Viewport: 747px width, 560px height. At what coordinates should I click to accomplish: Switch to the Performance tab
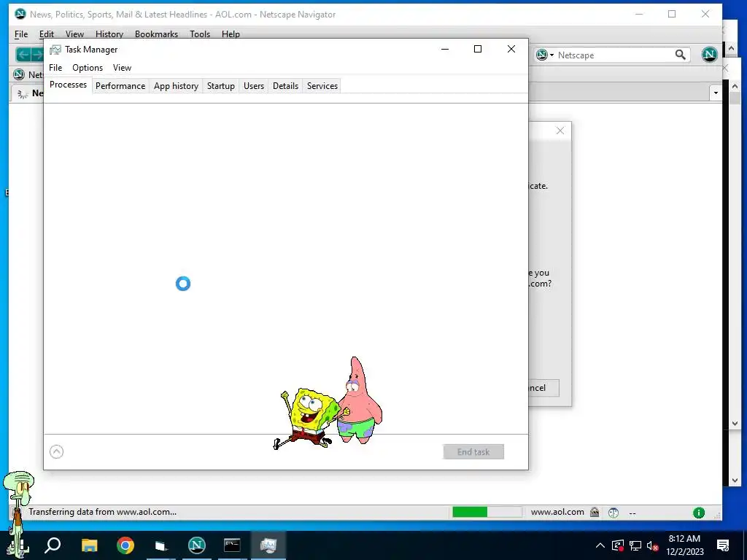(120, 86)
